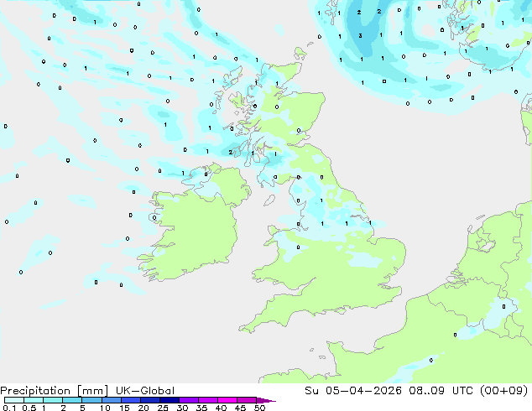Click the forecast offset '(00+09)'
532x411 pixels.
click(504, 390)
